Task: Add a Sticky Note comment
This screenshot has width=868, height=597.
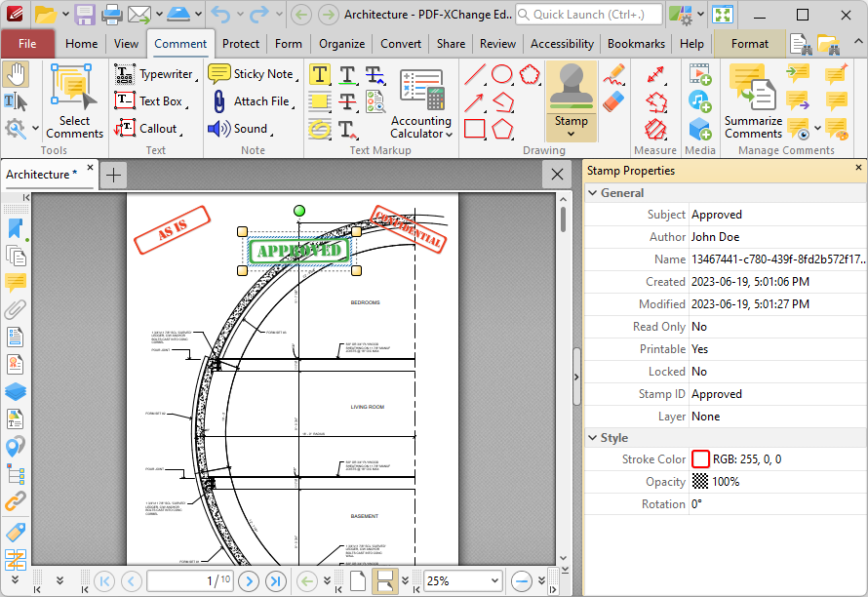Action: (253, 74)
